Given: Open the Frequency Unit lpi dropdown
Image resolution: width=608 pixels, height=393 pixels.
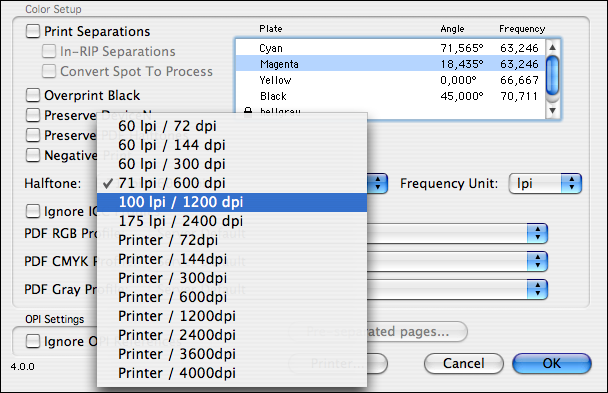Looking at the screenshot, I should 545,183.
